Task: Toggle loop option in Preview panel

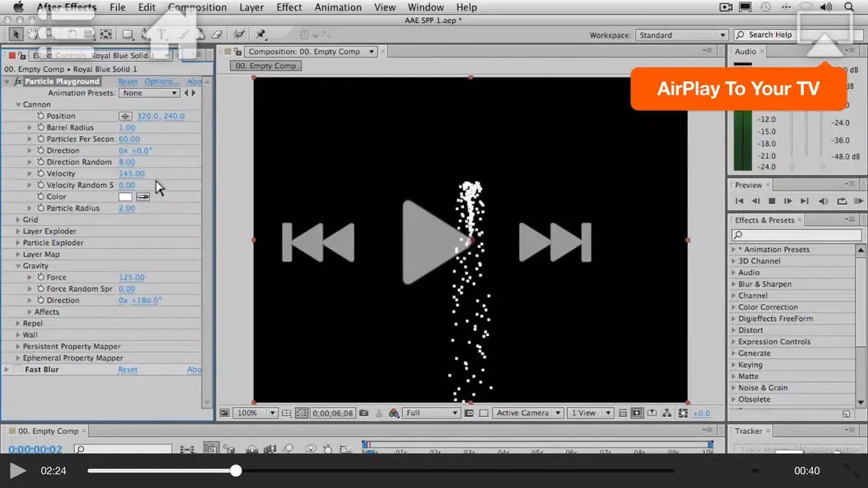Action: pos(841,202)
